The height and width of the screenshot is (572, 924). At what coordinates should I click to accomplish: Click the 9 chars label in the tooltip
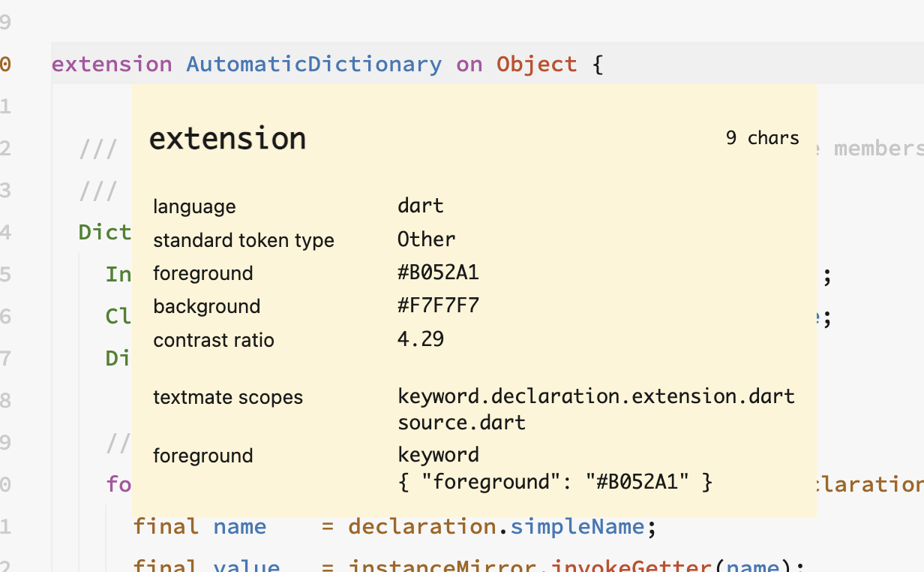click(762, 137)
